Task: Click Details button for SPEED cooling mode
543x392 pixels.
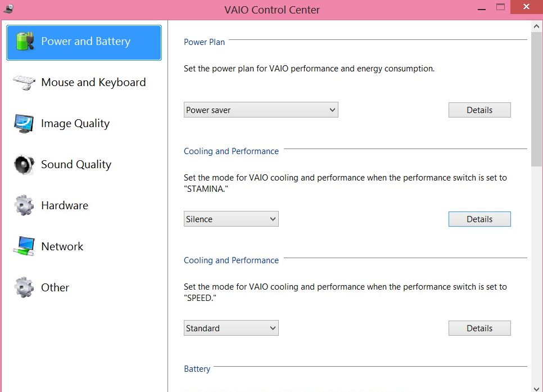Action: pos(479,328)
